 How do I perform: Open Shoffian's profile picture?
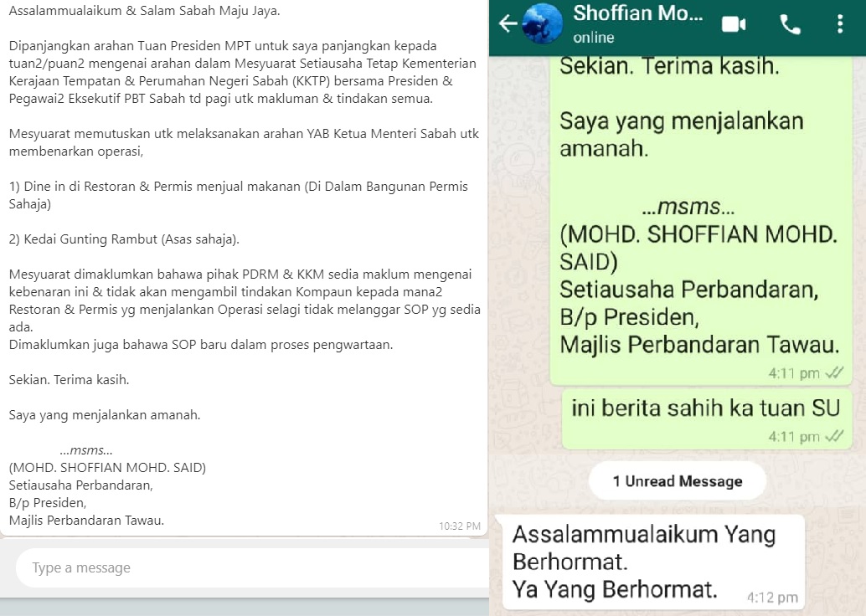542,23
